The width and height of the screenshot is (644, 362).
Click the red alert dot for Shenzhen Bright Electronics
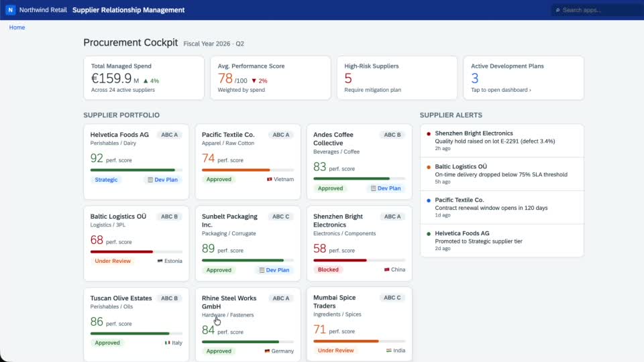(429, 134)
